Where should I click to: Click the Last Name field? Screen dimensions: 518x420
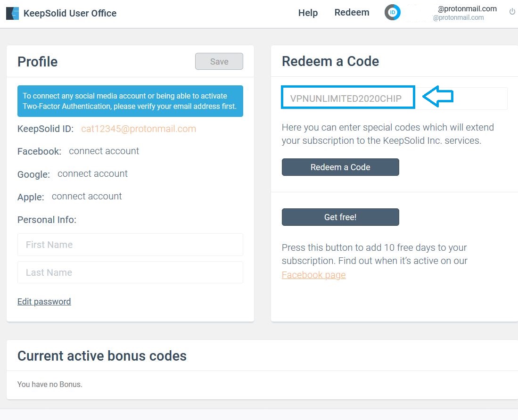coord(130,272)
